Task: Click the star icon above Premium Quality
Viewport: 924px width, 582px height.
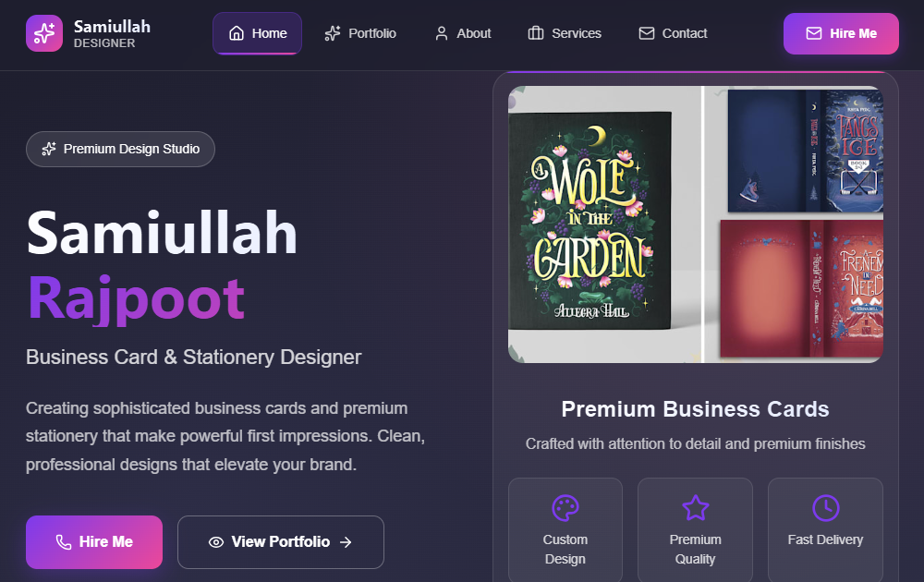Action: (x=695, y=507)
